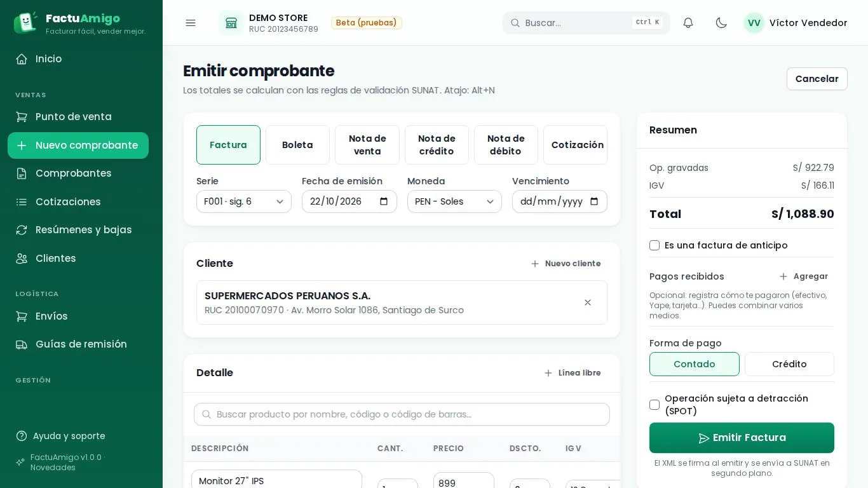The height and width of the screenshot is (488, 868).
Task: Focus the top Buscar search field
Action: pyautogui.click(x=587, y=23)
